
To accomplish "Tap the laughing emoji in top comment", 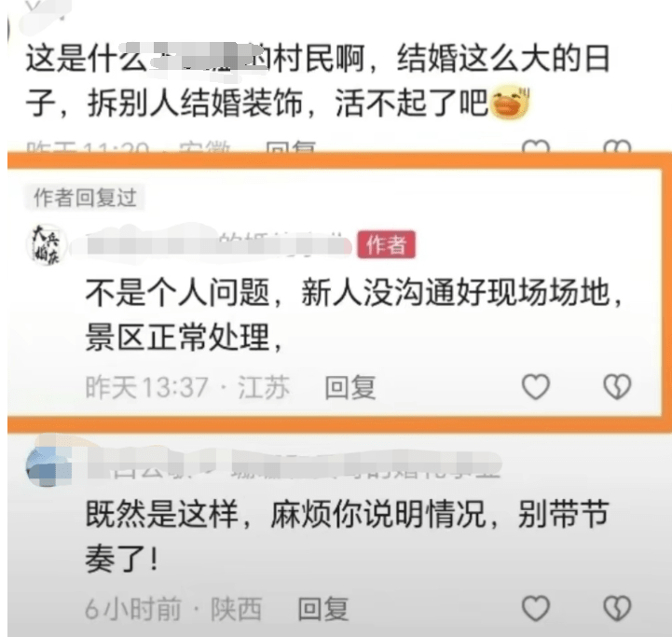I will [x=510, y=103].
